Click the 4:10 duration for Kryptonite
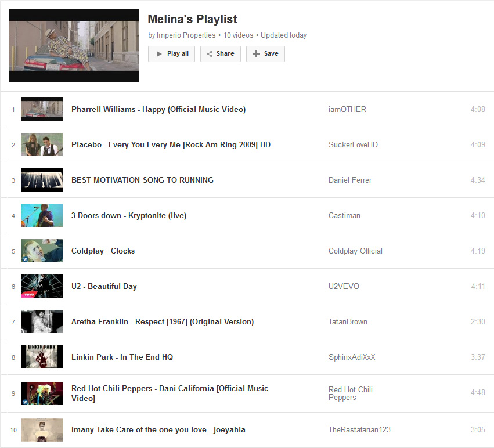 478,215
